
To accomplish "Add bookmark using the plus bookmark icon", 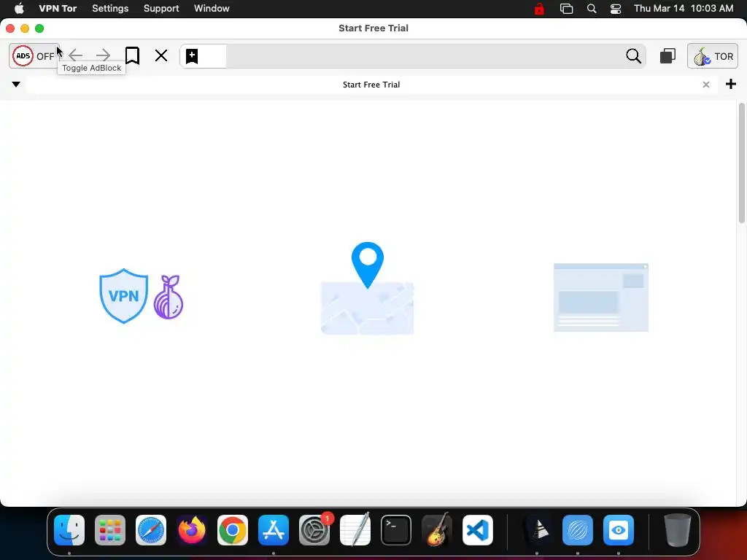I will pyautogui.click(x=192, y=55).
